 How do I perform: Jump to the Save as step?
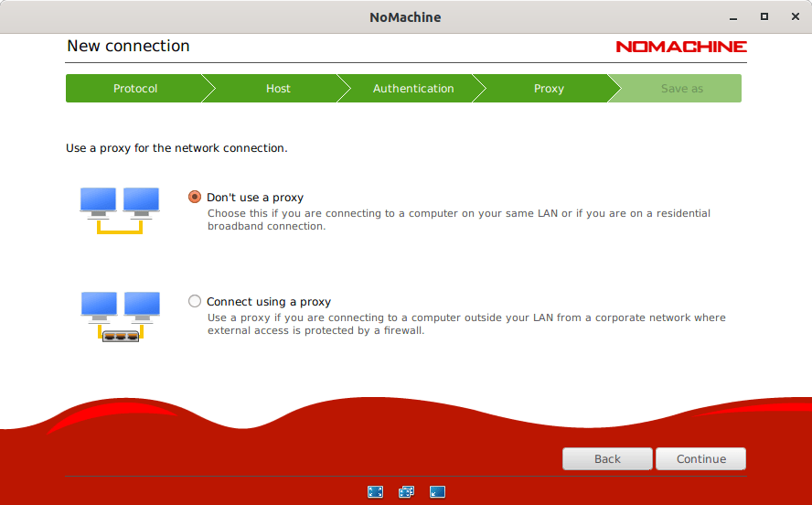click(x=682, y=89)
